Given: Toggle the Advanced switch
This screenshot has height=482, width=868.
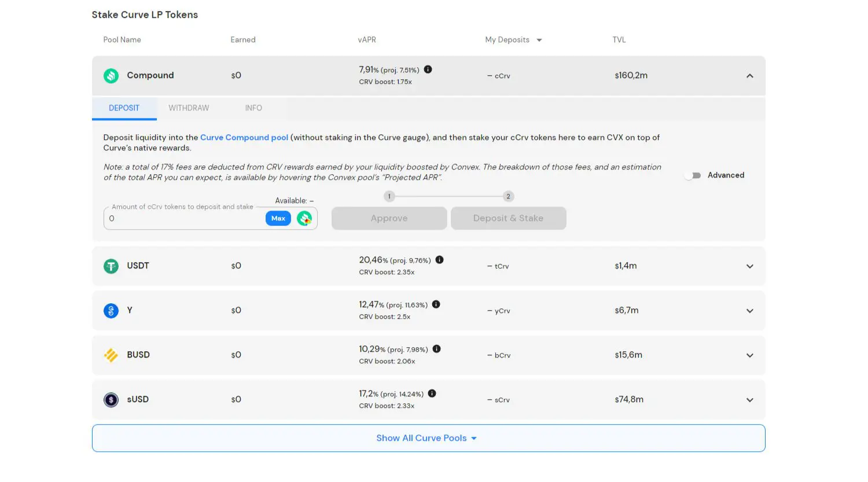Looking at the screenshot, I should pyautogui.click(x=693, y=175).
